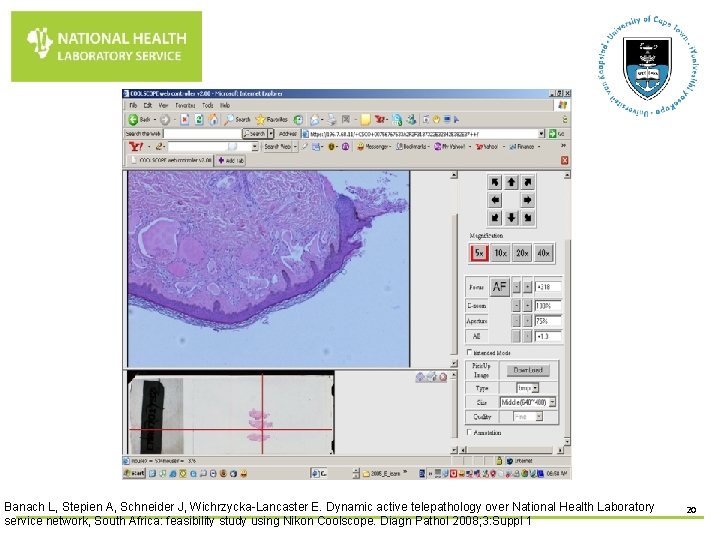Click the Add Tab button

pyautogui.click(x=231, y=160)
